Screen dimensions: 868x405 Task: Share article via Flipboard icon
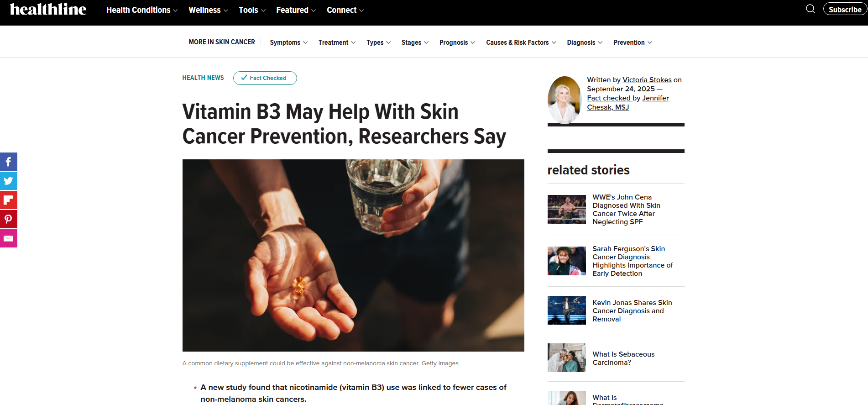click(x=8, y=200)
